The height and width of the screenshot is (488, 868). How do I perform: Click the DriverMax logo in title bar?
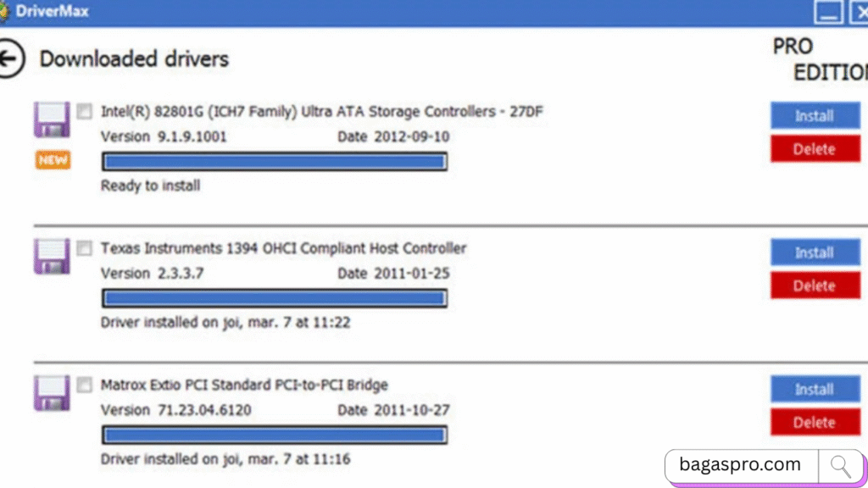(x=4, y=12)
